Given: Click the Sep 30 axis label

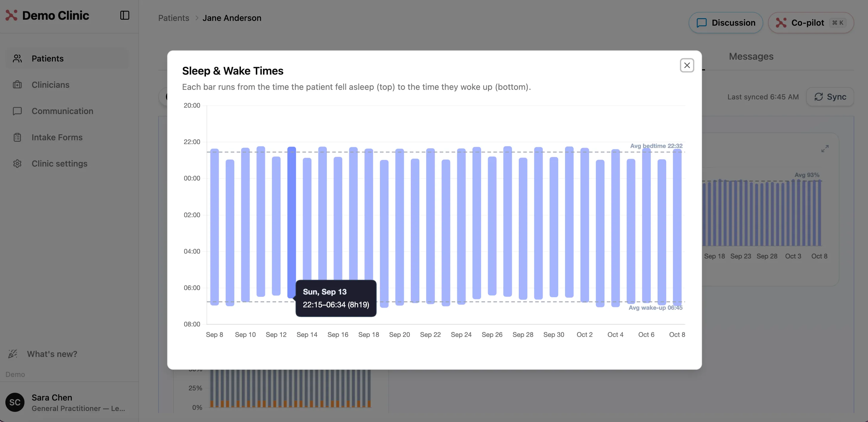Looking at the screenshot, I should (x=554, y=335).
